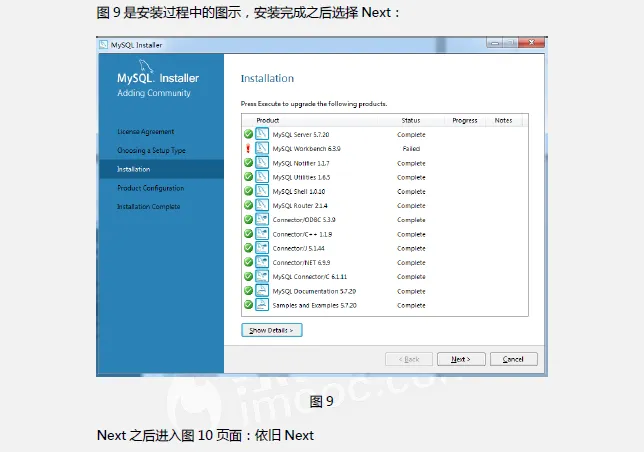
Task: Click the MySQL Connector/C 6.1.11 product icon
Action: pyautogui.click(x=262, y=276)
